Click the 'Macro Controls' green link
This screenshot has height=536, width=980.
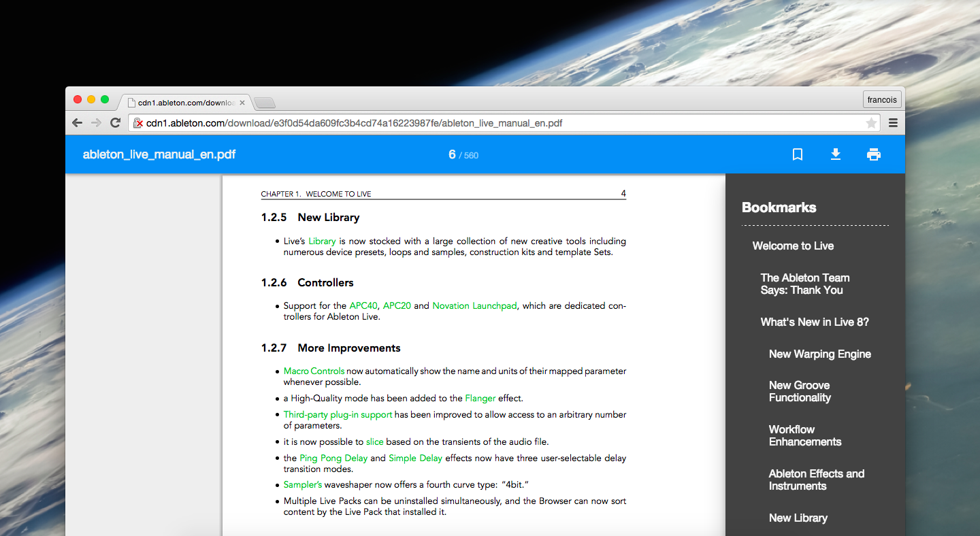pos(314,371)
